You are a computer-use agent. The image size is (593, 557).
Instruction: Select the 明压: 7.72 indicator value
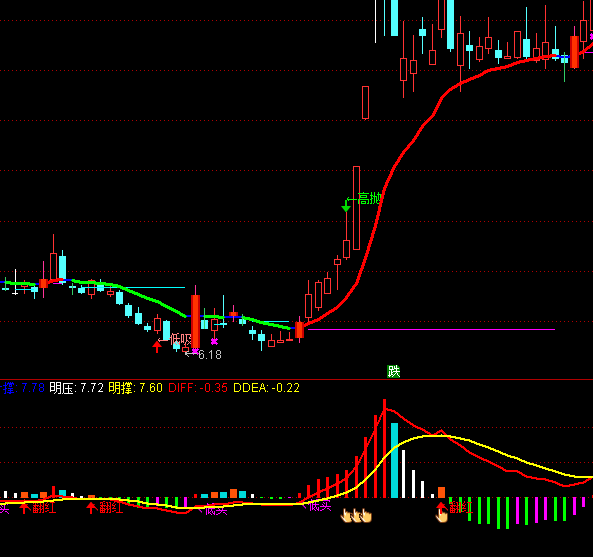pyautogui.click(x=76, y=388)
